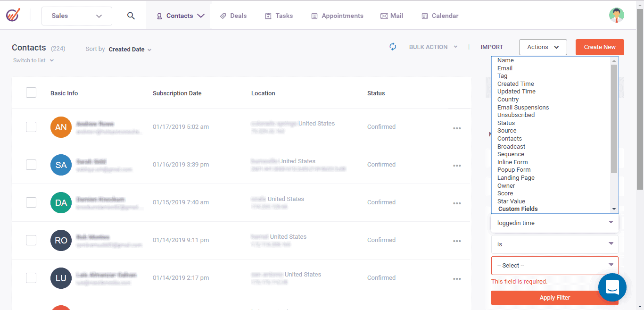Viewport: 644px width, 310px height.
Task: Open the search magnifier
Action: pyautogui.click(x=131, y=15)
